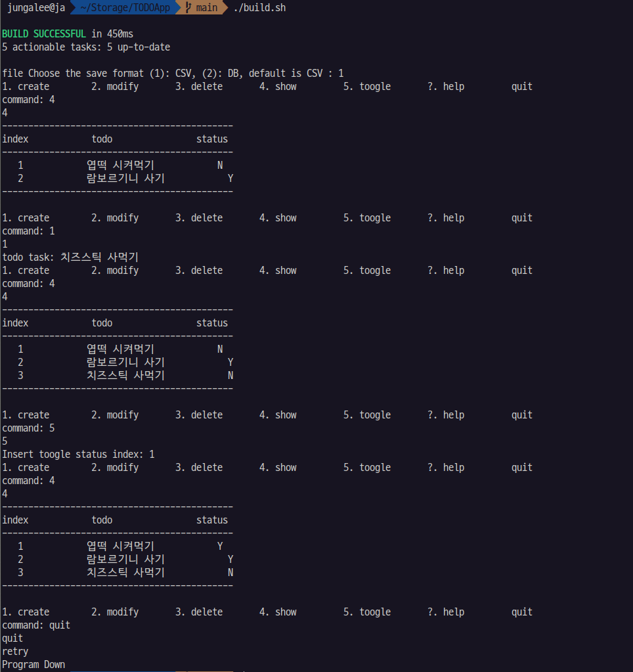Click the 'command: quit' line
Viewport: 633px width, 672px height.
coord(36,625)
